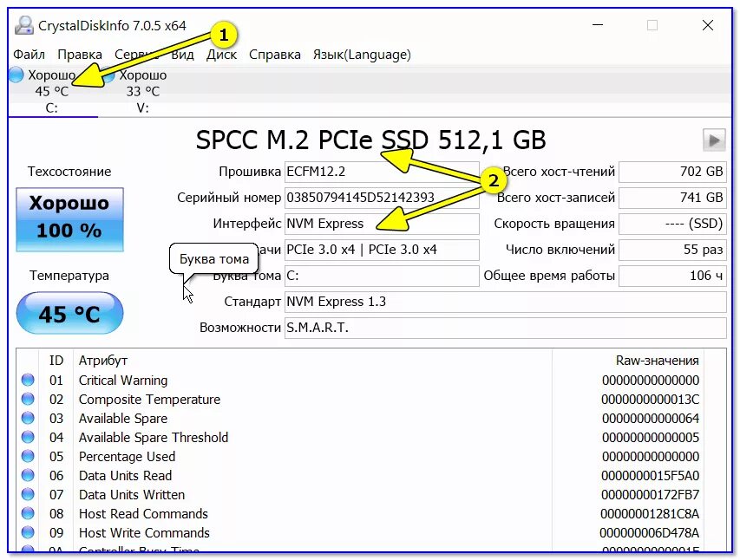Click the next disk arrow button

pyautogui.click(x=714, y=140)
